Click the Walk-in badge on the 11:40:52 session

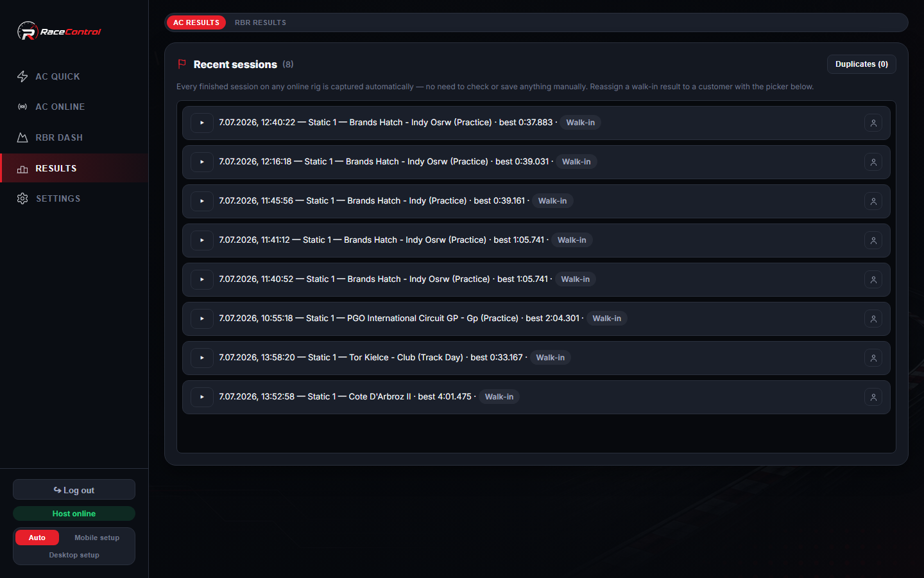tap(576, 279)
